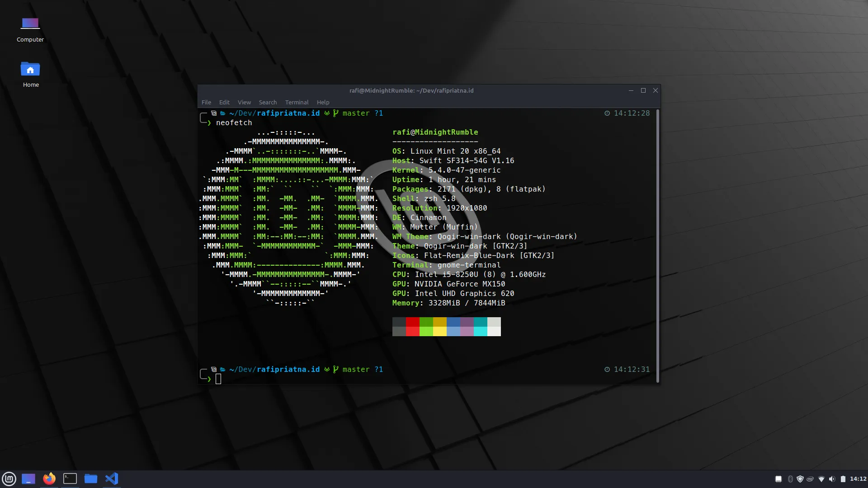
Task: Open the Wi-Fi network tray icon
Action: 822,479
